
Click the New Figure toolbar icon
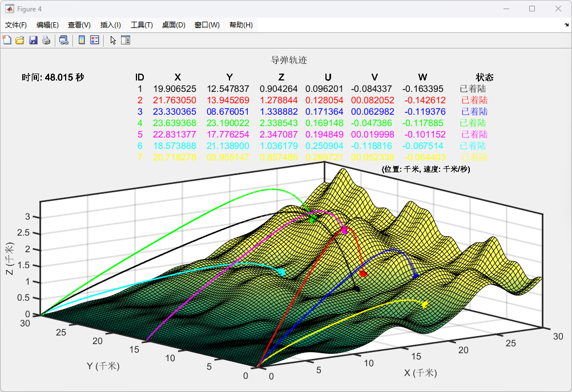[7, 40]
